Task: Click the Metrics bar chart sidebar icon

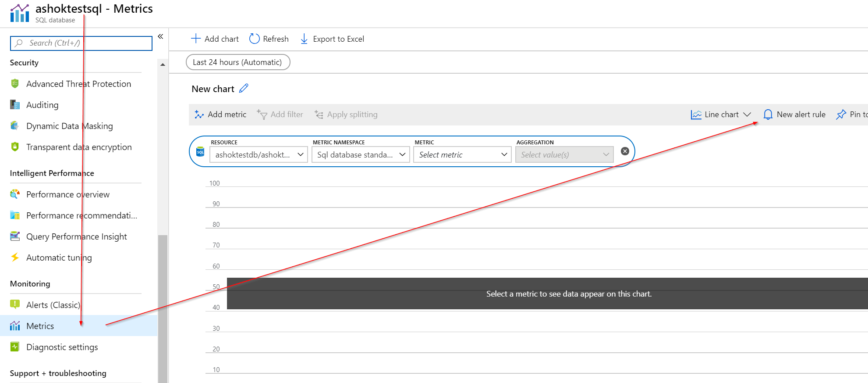Action: [15, 326]
